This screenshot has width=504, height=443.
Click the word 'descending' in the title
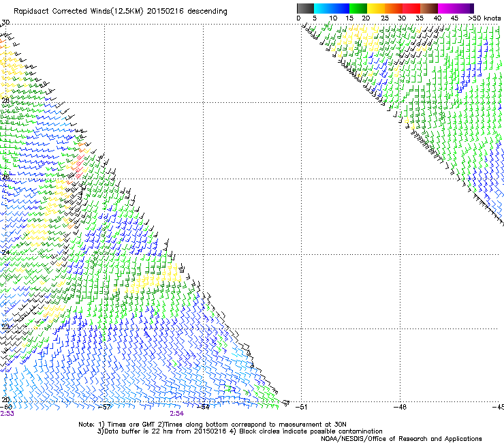click(207, 12)
